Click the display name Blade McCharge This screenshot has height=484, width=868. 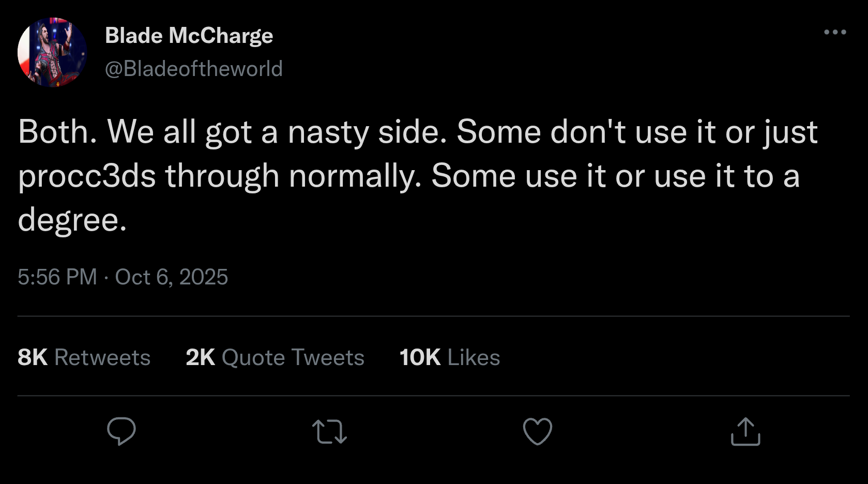click(189, 36)
